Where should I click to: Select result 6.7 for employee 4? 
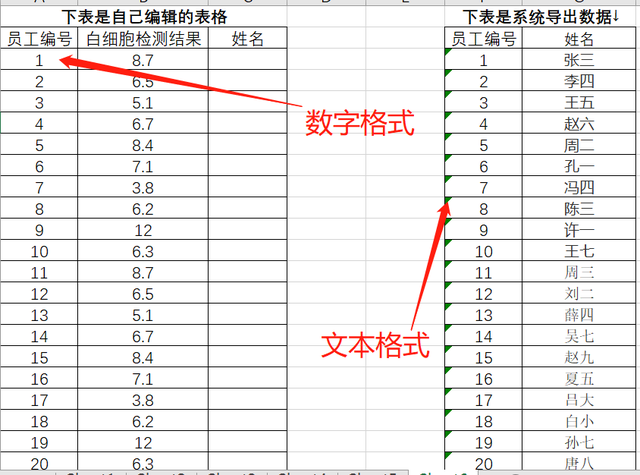click(143, 124)
